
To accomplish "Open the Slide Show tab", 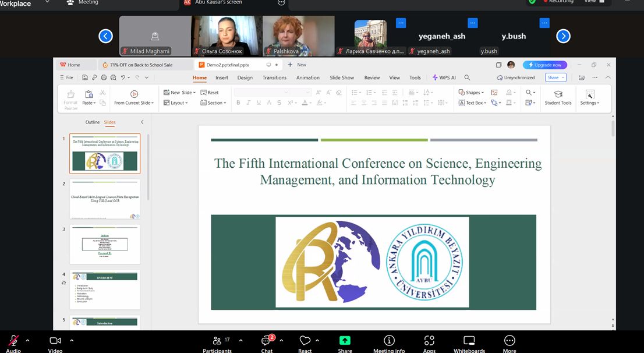I will pos(342,77).
